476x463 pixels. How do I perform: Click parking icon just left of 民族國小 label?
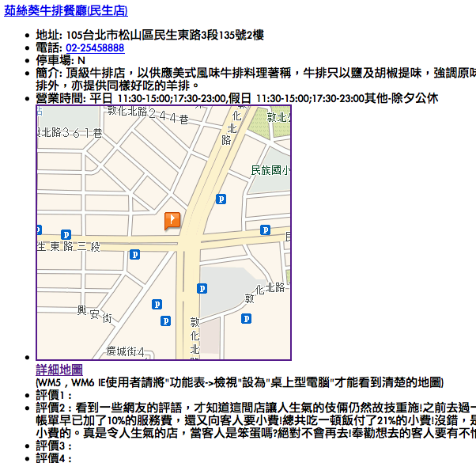tap(221, 199)
